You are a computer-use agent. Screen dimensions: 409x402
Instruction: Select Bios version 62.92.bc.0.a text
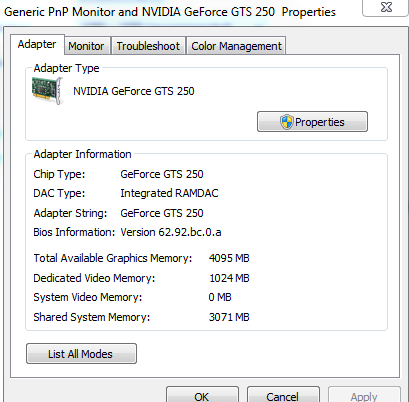click(x=171, y=232)
